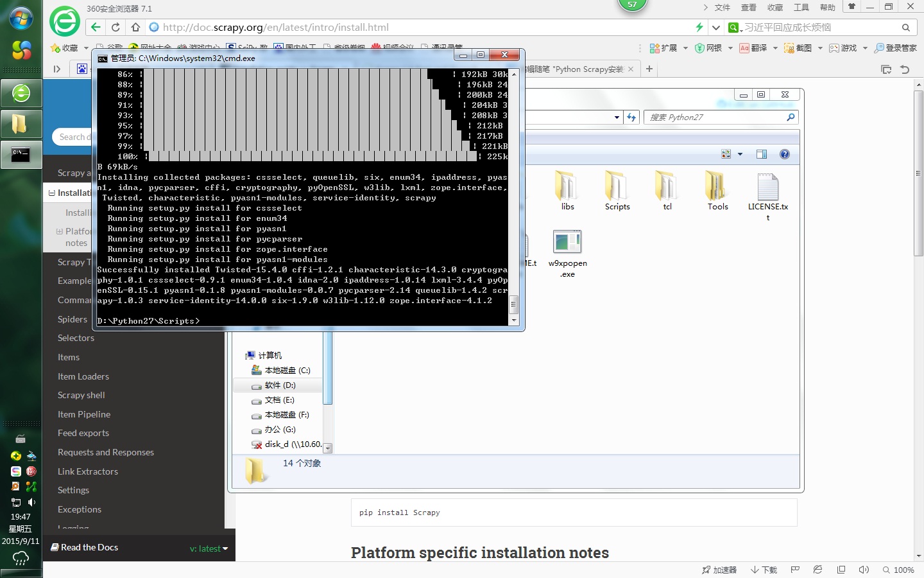Select 办公 (G:) drive in tree
Screen dimensions: 924x578
pyautogui.click(x=273, y=430)
